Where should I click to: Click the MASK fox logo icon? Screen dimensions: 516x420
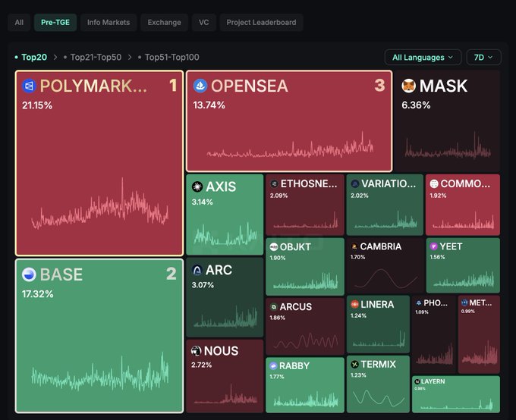click(408, 86)
